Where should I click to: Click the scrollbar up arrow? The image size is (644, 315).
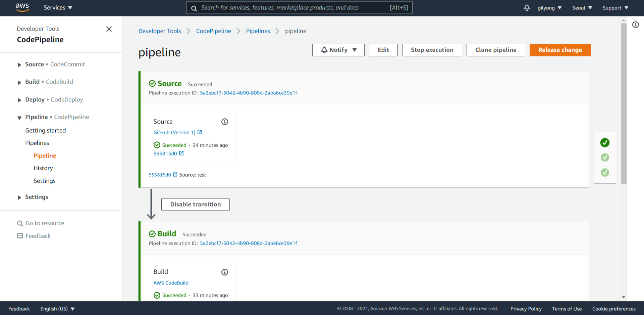click(x=624, y=20)
